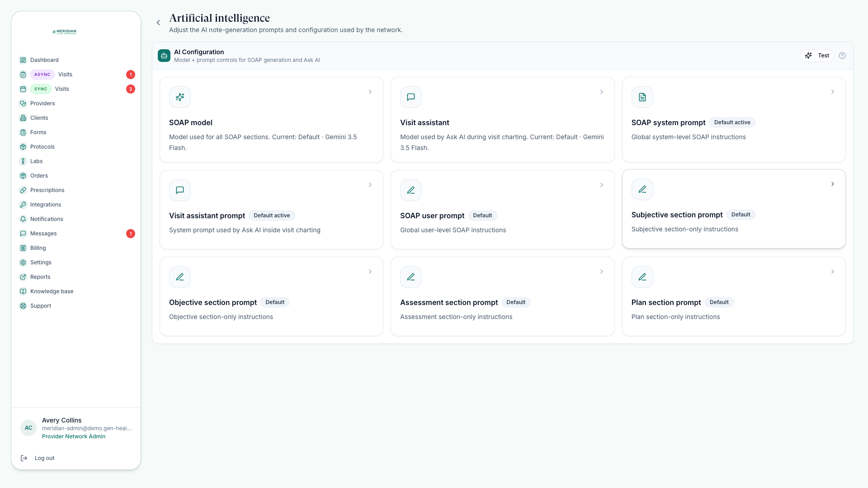868x488 pixels.
Task: Click the SOAP model sparkle icon
Action: (180, 97)
